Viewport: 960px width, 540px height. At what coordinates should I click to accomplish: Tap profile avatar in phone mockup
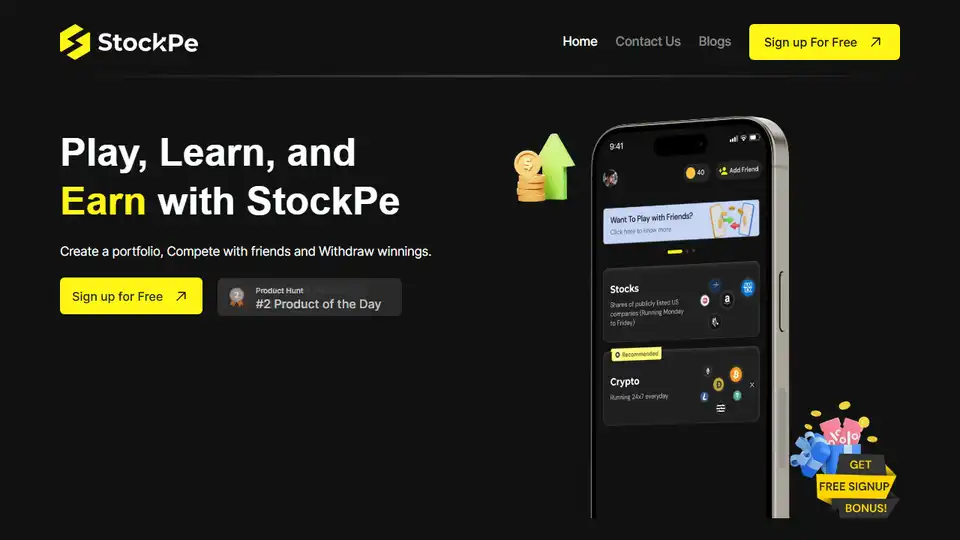pos(610,178)
